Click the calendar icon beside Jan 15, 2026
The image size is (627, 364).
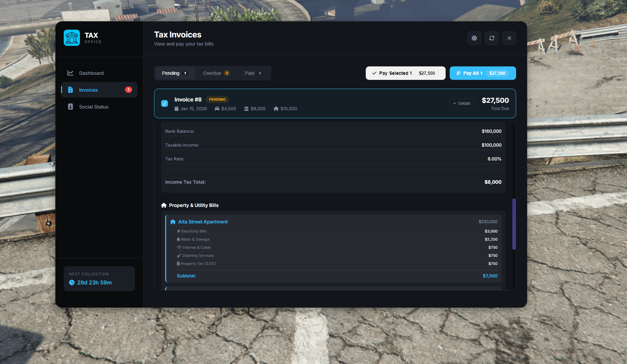(176, 109)
